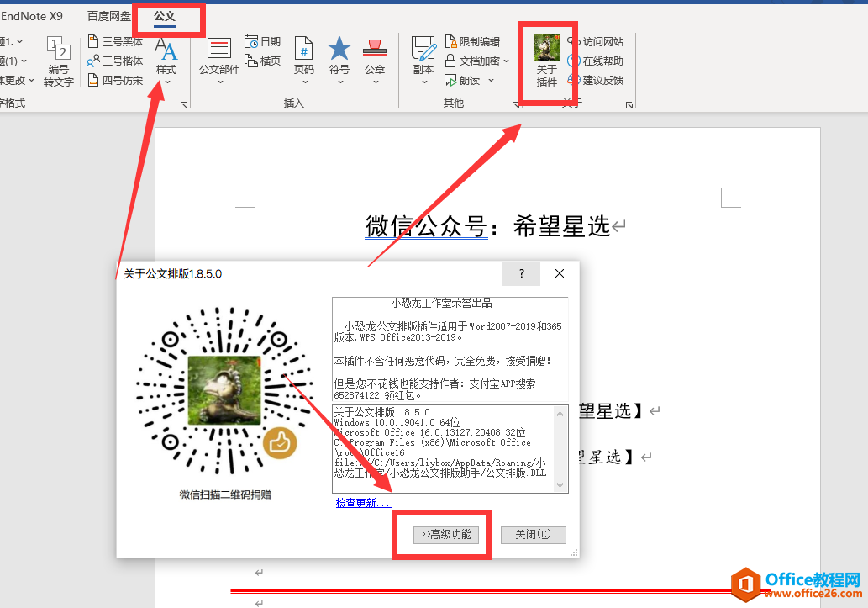Screen dimensions: 868x608
Task: Start 朗读 read aloud
Action: coord(471,80)
